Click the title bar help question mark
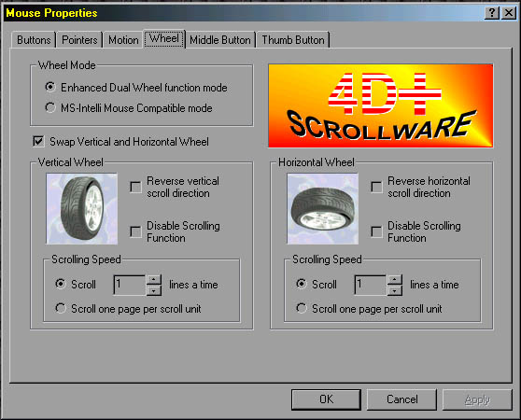Viewport: 521px width, 420px height. pyautogui.click(x=492, y=13)
